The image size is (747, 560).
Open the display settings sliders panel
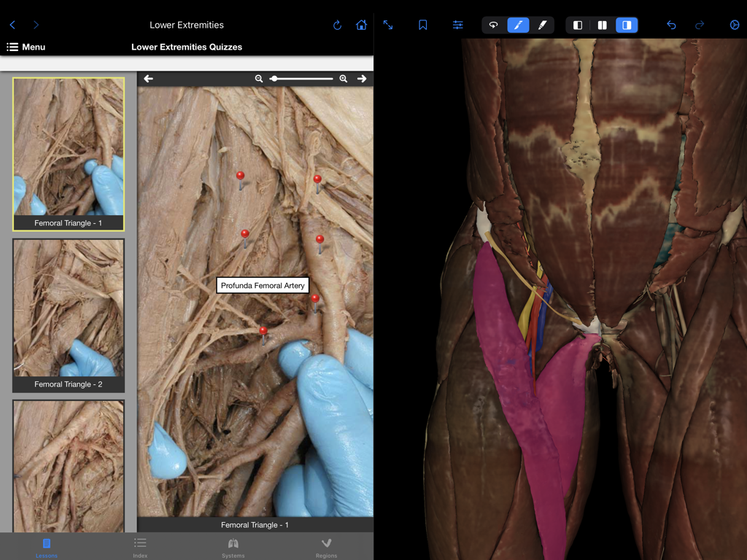[x=457, y=24]
